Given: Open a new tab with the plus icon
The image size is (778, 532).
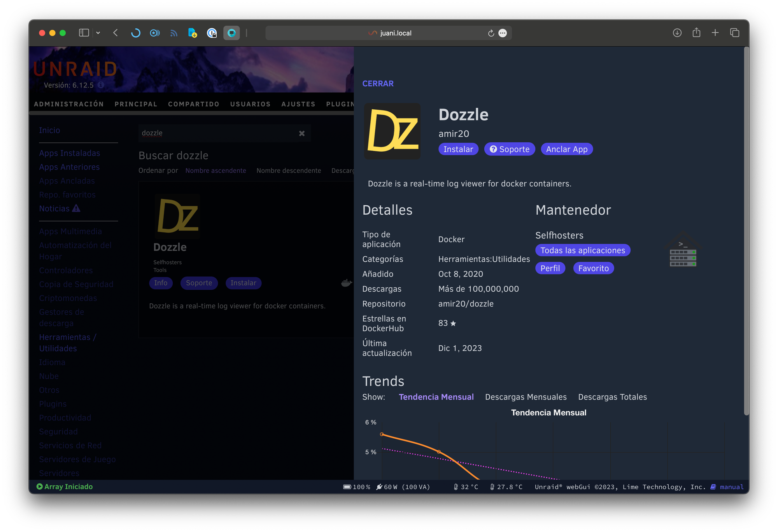Looking at the screenshot, I should [x=715, y=33].
